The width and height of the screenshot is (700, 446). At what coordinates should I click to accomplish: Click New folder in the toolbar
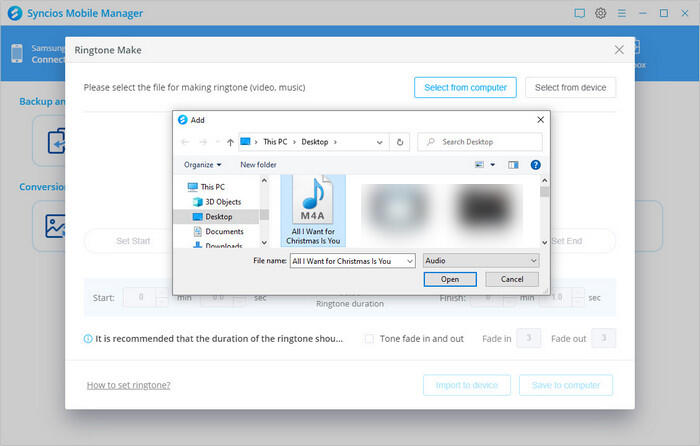258,164
